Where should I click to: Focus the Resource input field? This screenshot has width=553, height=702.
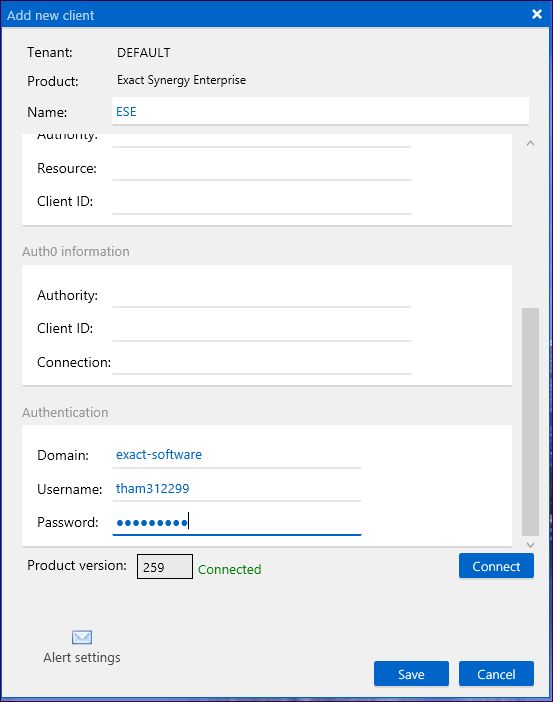pyautogui.click(x=262, y=168)
